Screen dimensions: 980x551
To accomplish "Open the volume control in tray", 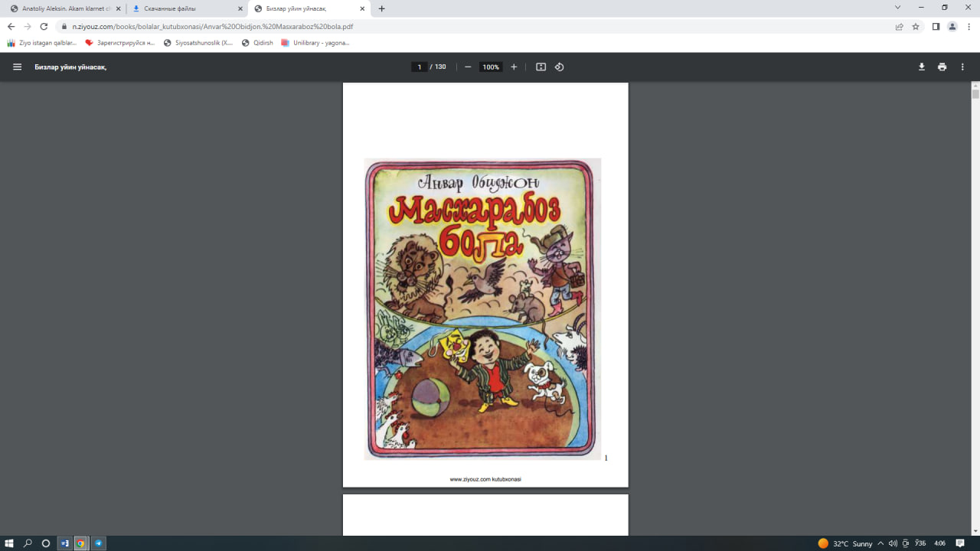I will tap(893, 543).
